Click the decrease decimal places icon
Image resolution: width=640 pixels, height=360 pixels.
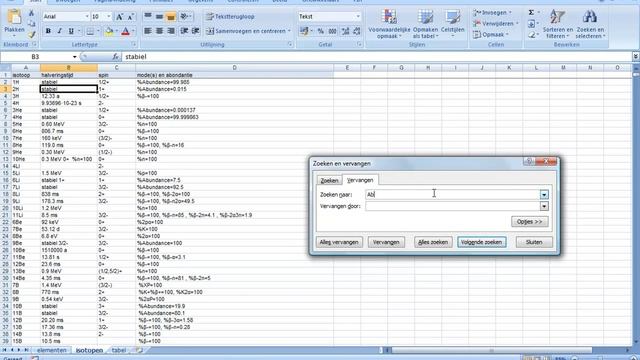pyautogui.click(x=357, y=31)
